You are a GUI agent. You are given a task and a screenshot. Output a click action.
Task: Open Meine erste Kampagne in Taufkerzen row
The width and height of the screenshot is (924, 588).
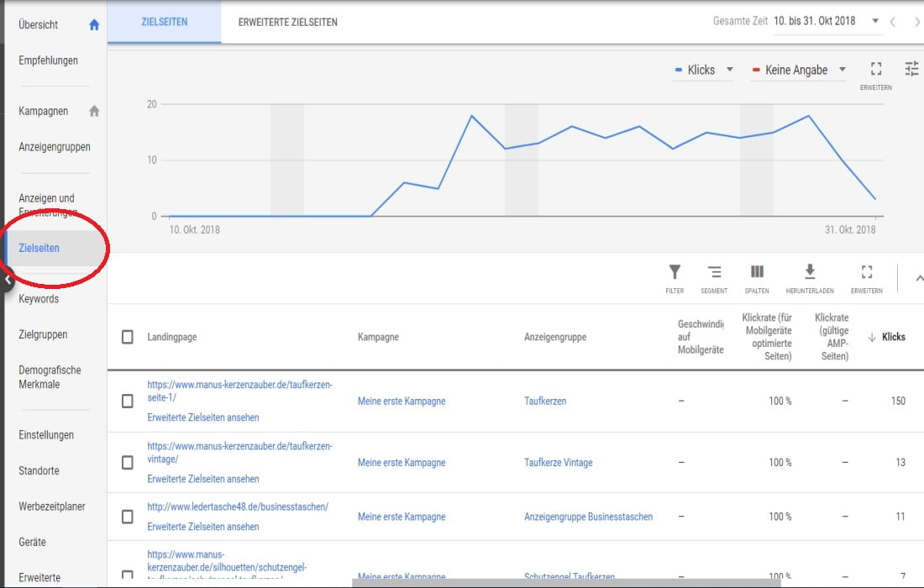click(402, 402)
